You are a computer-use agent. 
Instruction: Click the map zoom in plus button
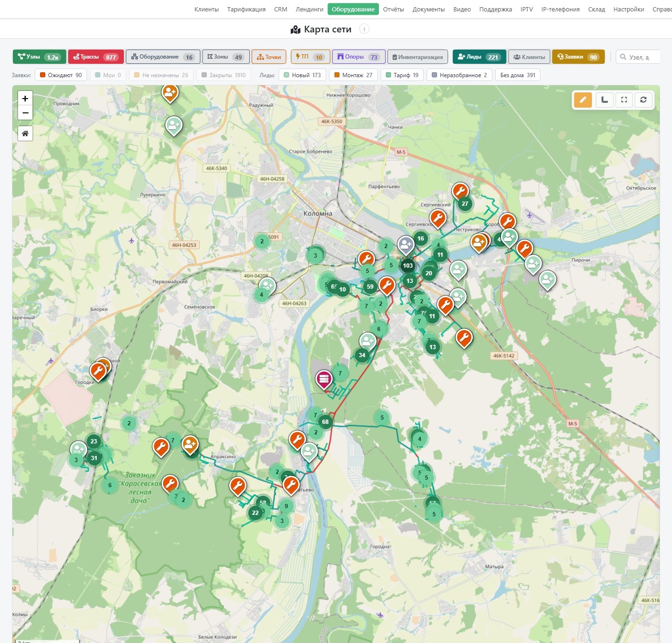(x=25, y=99)
